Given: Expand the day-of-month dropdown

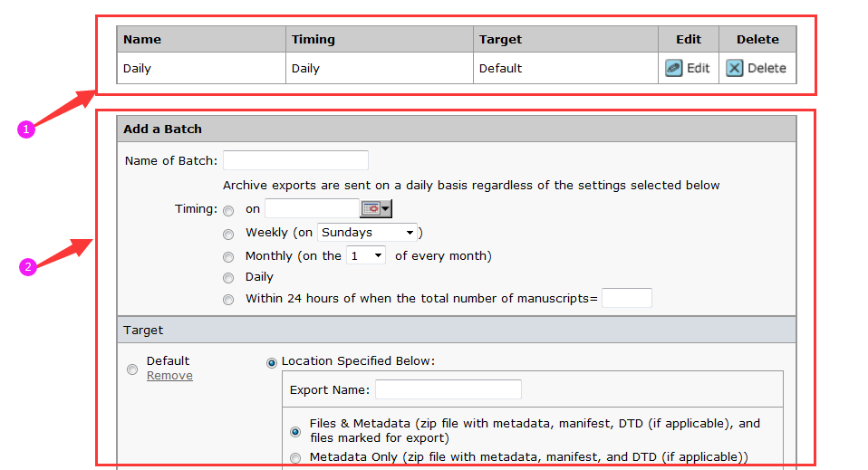Looking at the screenshot, I should click(x=366, y=256).
